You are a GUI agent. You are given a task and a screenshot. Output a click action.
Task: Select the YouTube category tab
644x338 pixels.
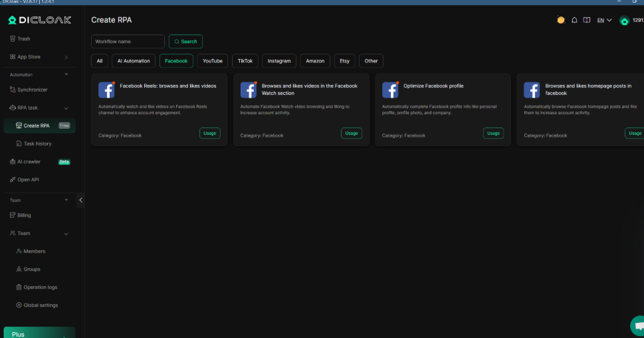[212, 60]
